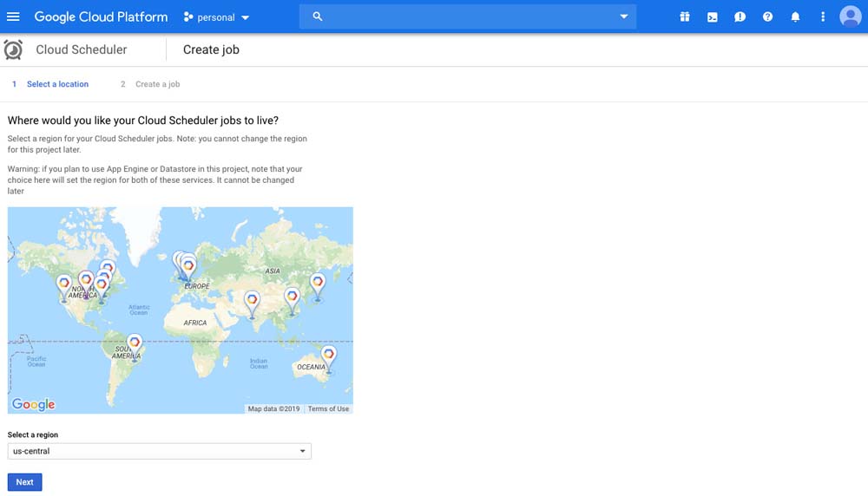Click the Cloud Scheduler clock logo

[x=13, y=49]
